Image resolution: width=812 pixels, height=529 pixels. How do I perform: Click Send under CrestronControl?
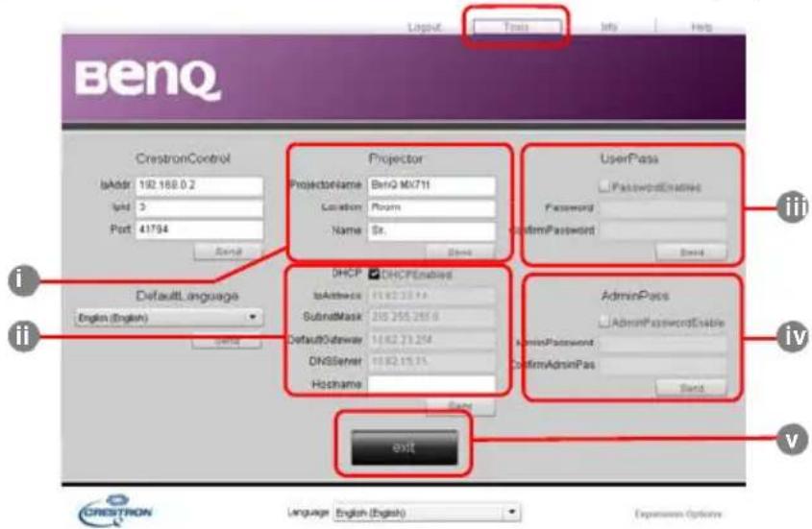pyautogui.click(x=228, y=252)
